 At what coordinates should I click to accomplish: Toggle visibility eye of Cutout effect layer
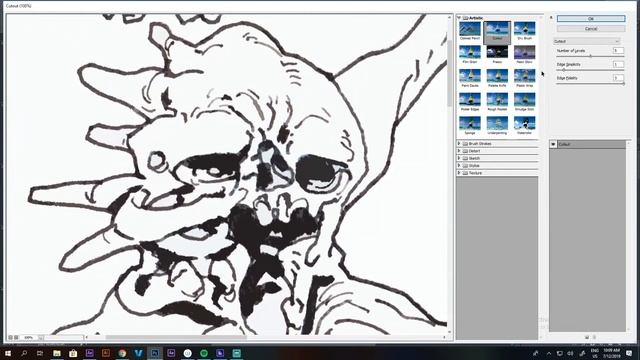coord(553,144)
